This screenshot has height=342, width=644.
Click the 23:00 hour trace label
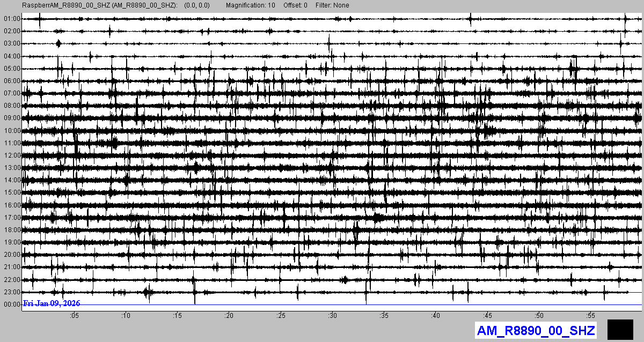[11, 292]
